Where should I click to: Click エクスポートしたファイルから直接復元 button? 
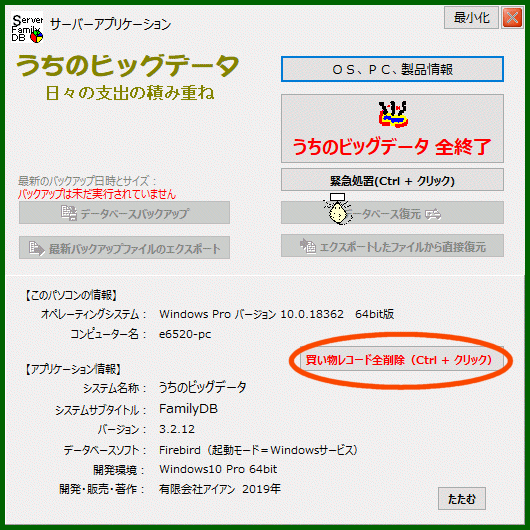392,246
